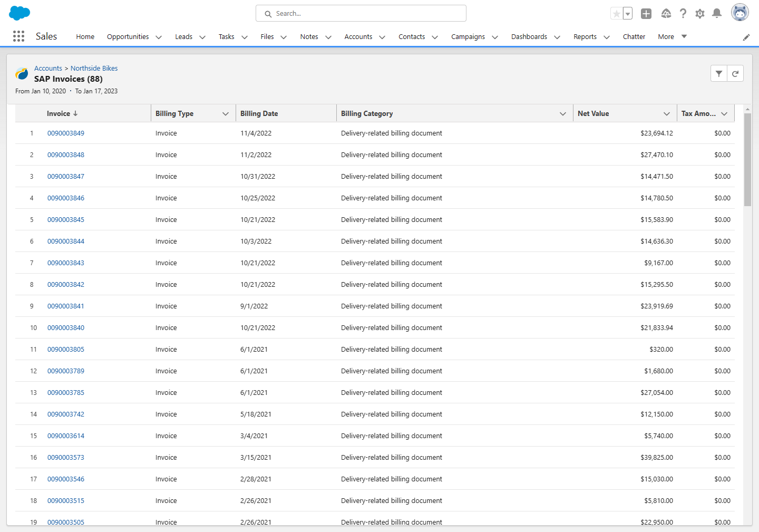Expand the Notes tab chevron
Screen dimensions: 759x532
tap(328, 37)
